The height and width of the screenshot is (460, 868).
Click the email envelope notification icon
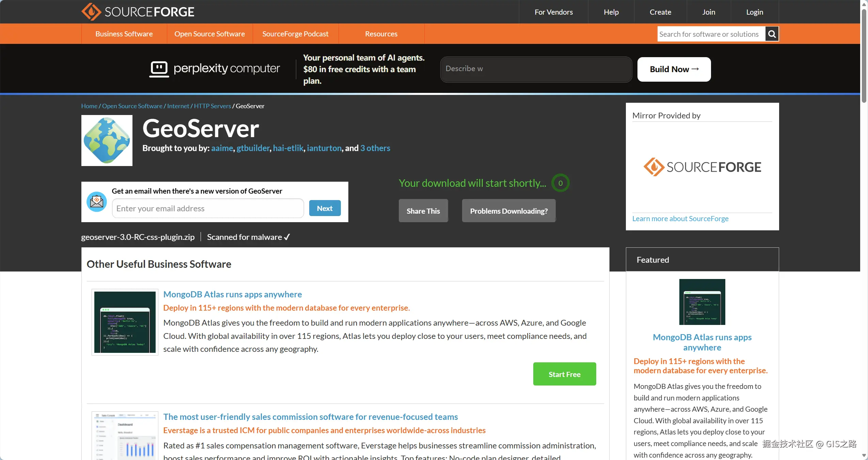click(x=97, y=202)
